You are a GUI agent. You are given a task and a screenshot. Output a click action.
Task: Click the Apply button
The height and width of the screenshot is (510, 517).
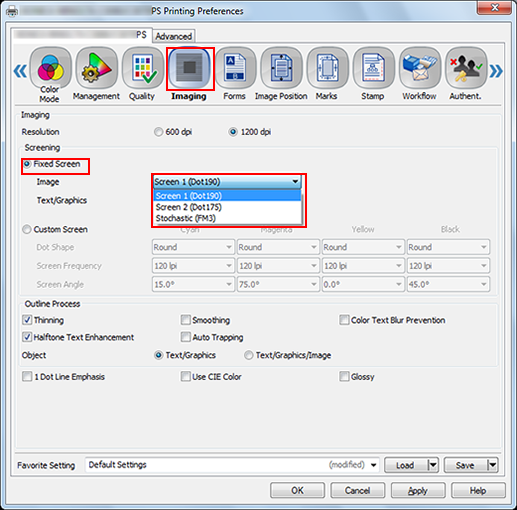[418, 490]
